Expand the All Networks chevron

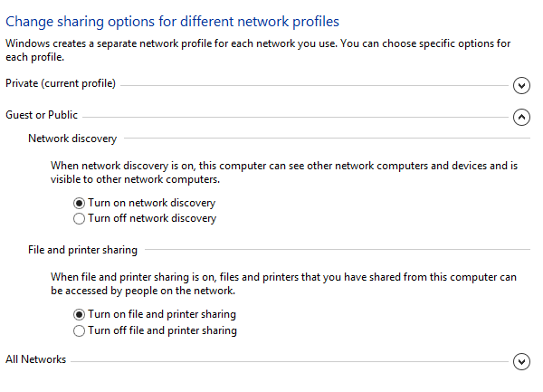click(x=520, y=361)
